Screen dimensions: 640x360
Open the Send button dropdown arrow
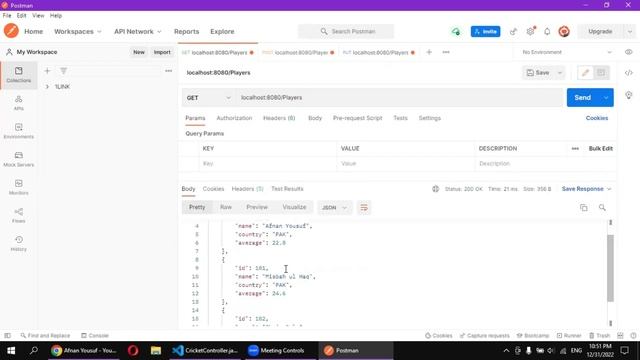(x=606, y=98)
